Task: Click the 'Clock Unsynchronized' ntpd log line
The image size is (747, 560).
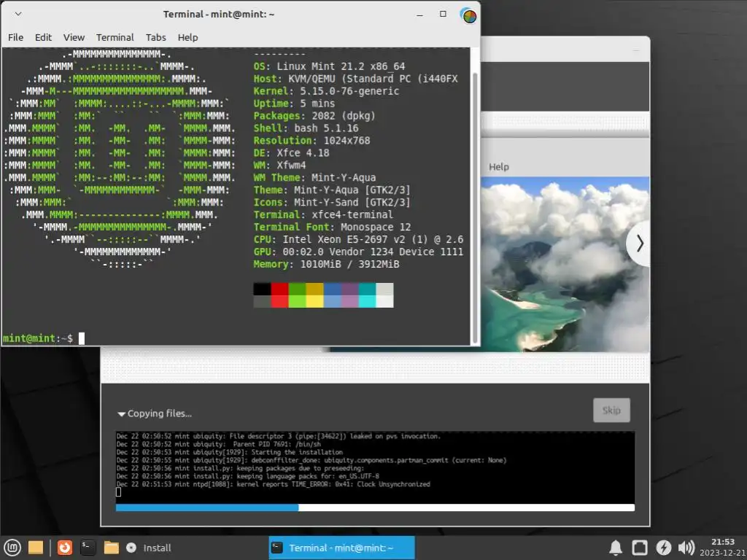Action: 274,484
